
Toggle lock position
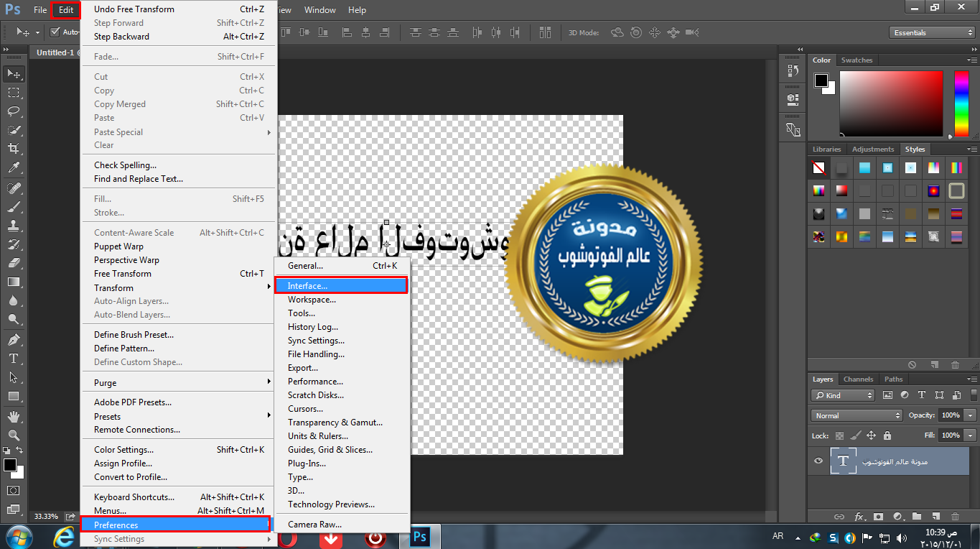click(x=871, y=435)
